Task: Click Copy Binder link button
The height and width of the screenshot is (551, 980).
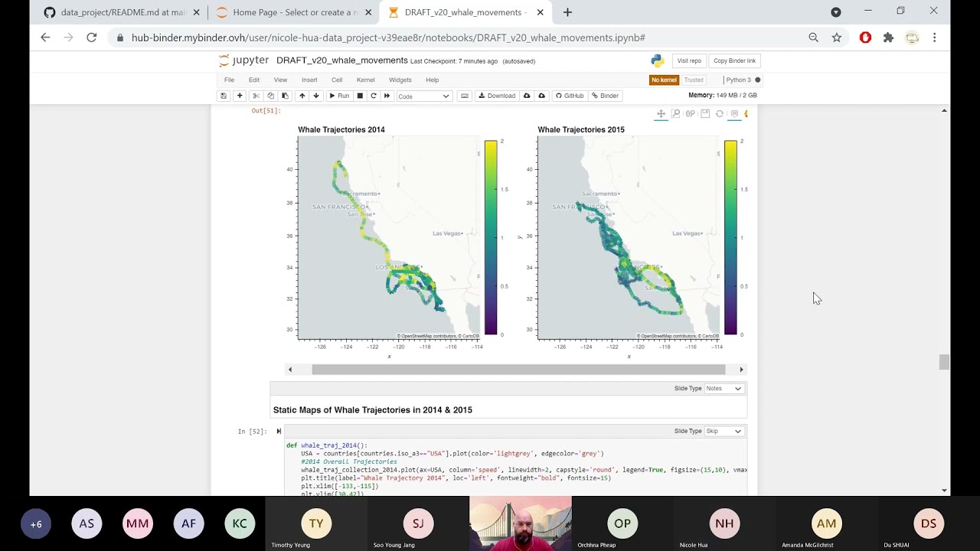Action: click(x=734, y=60)
